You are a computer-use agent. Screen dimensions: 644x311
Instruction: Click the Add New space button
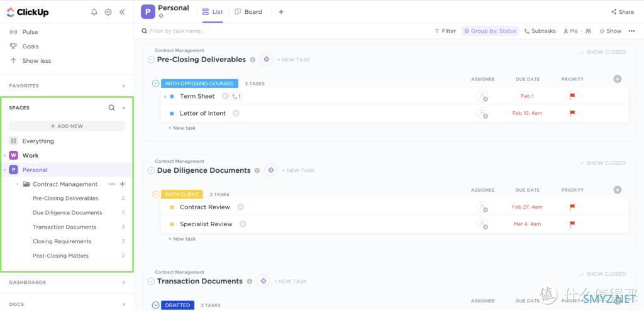pyautogui.click(x=67, y=126)
